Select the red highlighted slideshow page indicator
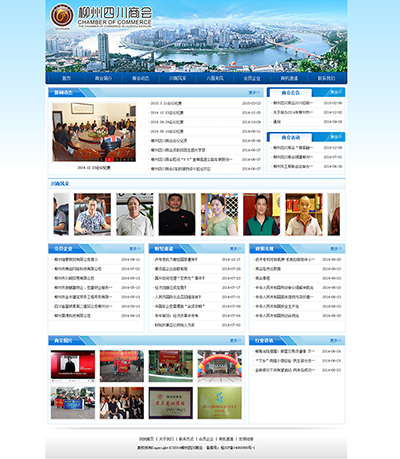This screenshot has height=459, width=400. (109, 159)
